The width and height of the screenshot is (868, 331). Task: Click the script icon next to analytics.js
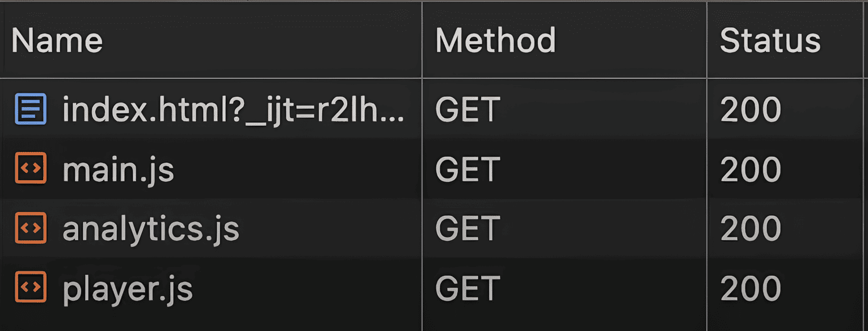pos(31,228)
